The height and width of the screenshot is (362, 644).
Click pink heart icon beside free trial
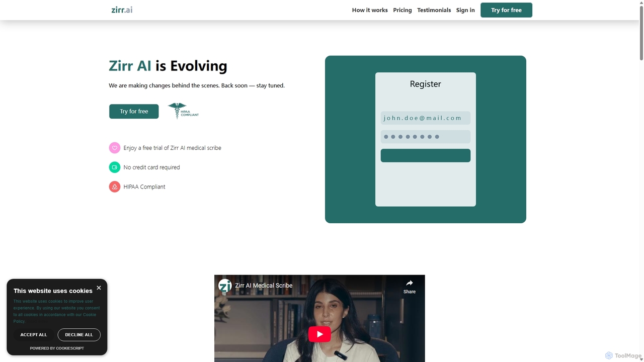pos(115,148)
